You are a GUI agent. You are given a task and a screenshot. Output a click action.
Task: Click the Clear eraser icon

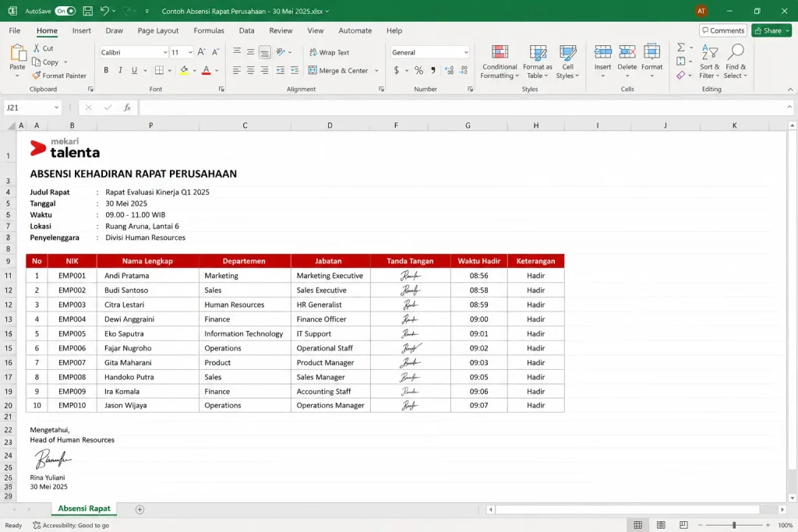tap(681, 76)
